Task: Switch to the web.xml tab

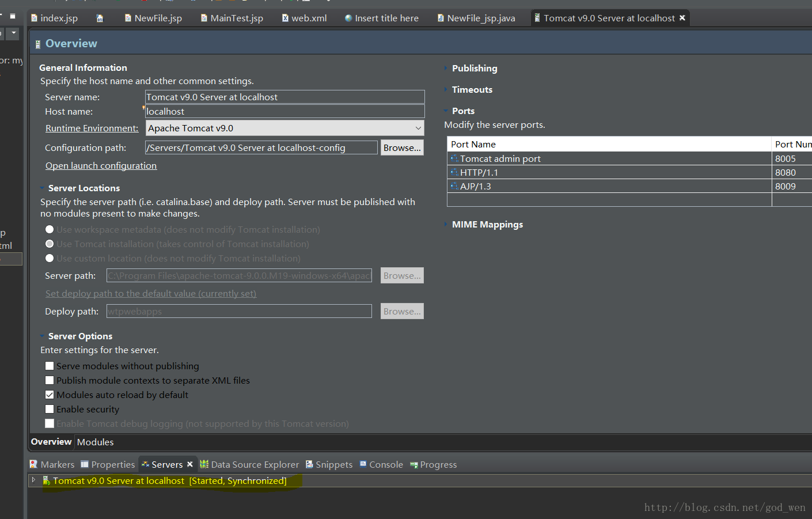Action: [x=305, y=18]
